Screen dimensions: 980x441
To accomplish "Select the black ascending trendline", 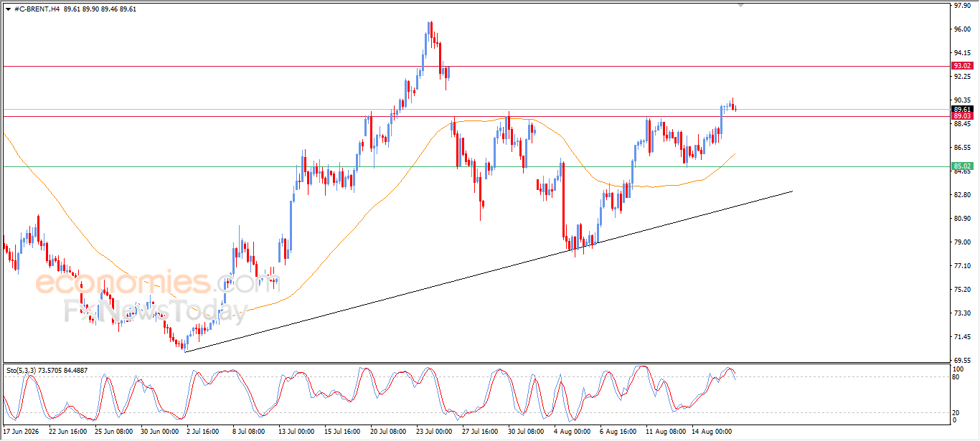I will [488, 272].
